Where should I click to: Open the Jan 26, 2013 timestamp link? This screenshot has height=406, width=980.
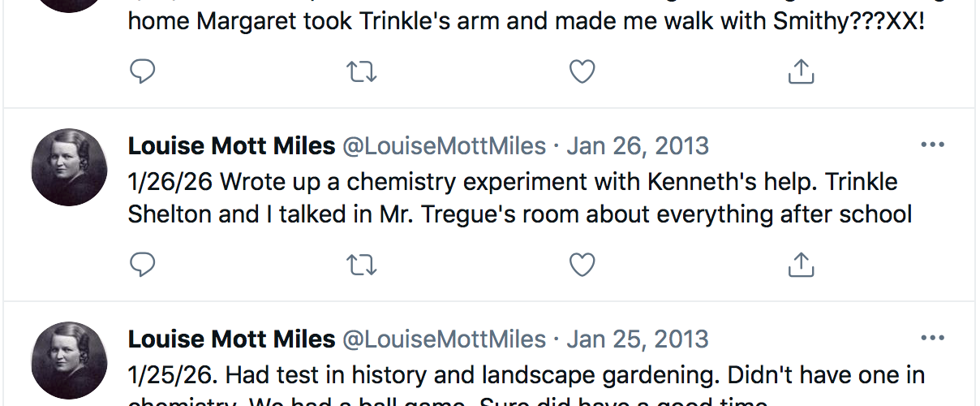pos(638,146)
